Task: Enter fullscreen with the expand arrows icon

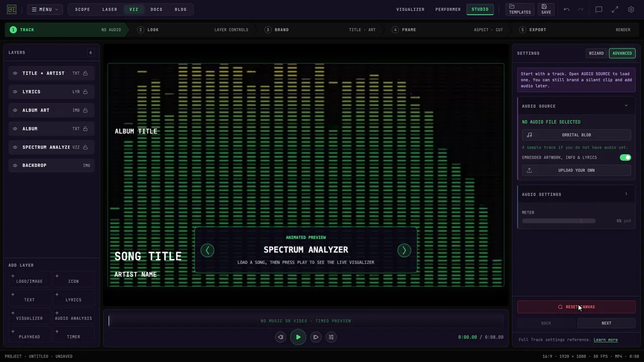Action: click(615, 10)
